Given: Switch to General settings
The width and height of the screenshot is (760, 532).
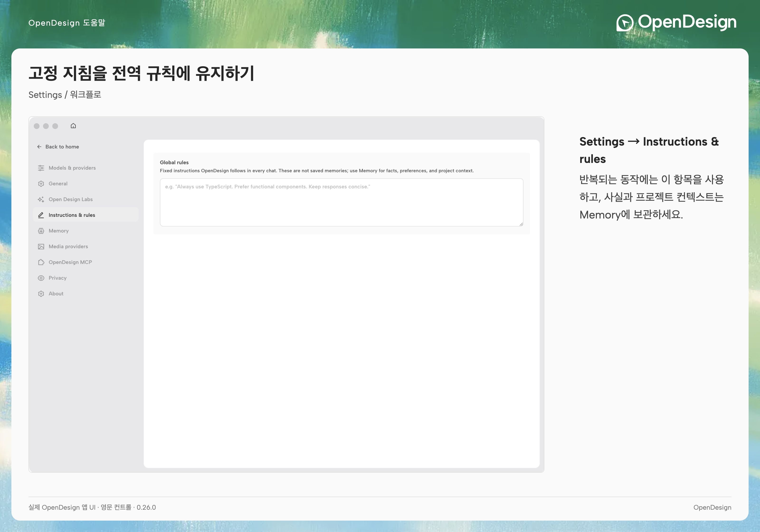Looking at the screenshot, I should coord(85,184).
